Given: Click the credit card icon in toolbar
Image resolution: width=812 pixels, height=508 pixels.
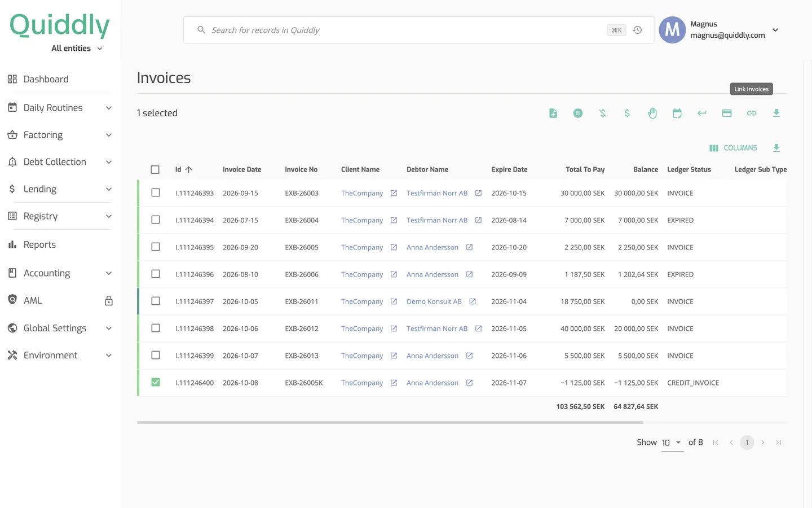Looking at the screenshot, I should (727, 113).
